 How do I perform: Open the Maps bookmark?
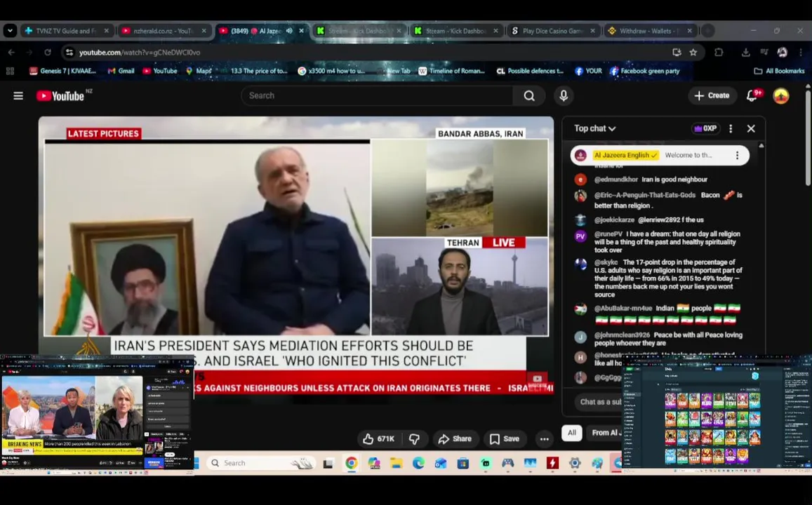coord(199,71)
